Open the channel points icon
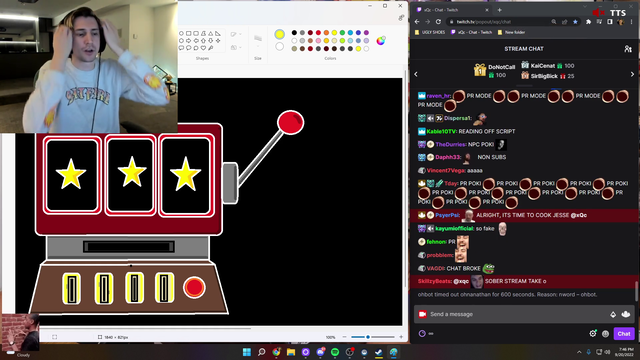The width and height of the screenshot is (640, 360). 422,333
